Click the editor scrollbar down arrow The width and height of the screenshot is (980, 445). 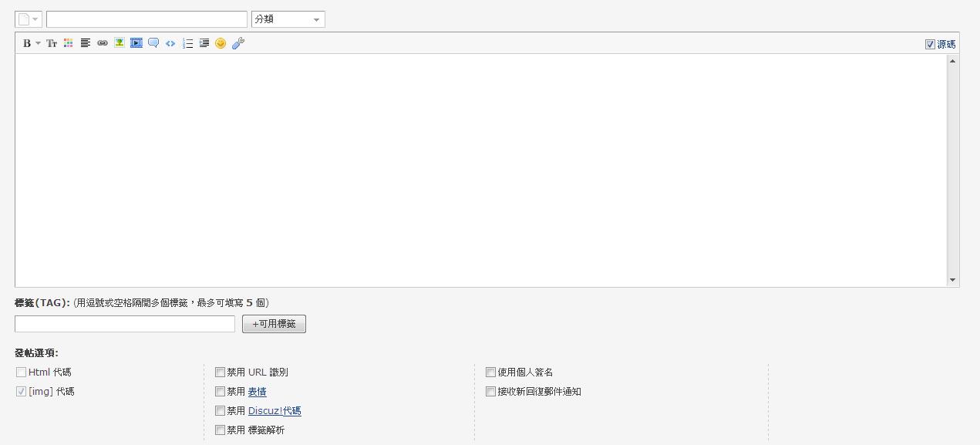pos(953,280)
